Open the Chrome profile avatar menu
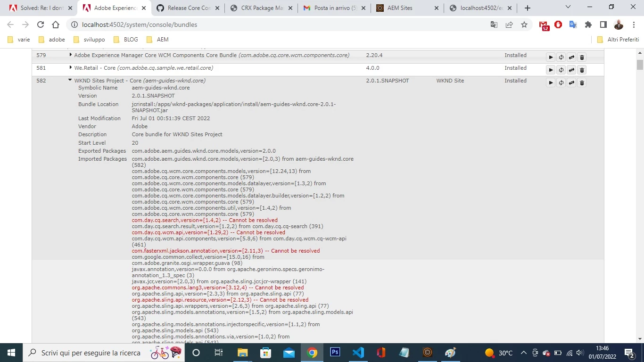Screen dimensions: 644x362 [x=619, y=25]
